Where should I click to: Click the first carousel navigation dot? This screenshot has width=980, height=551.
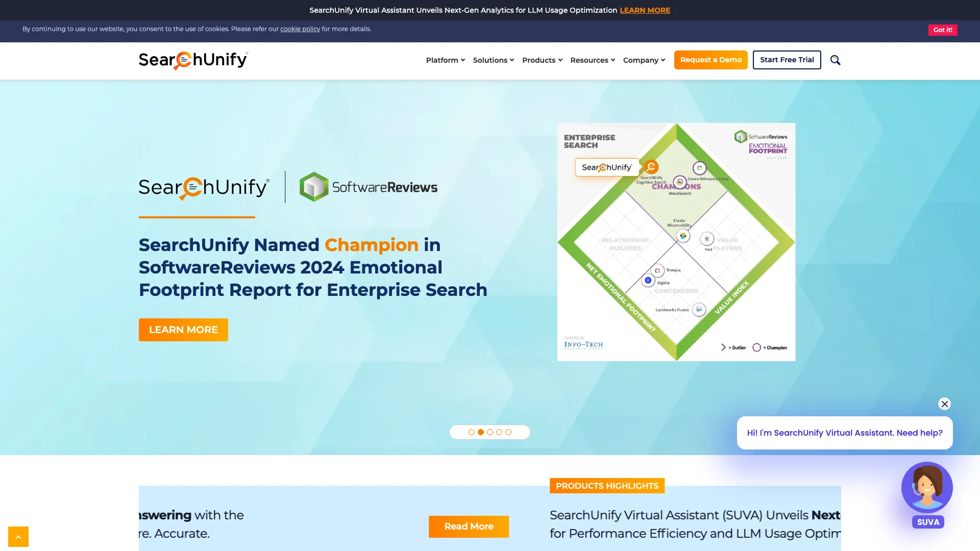pyautogui.click(x=472, y=432)
